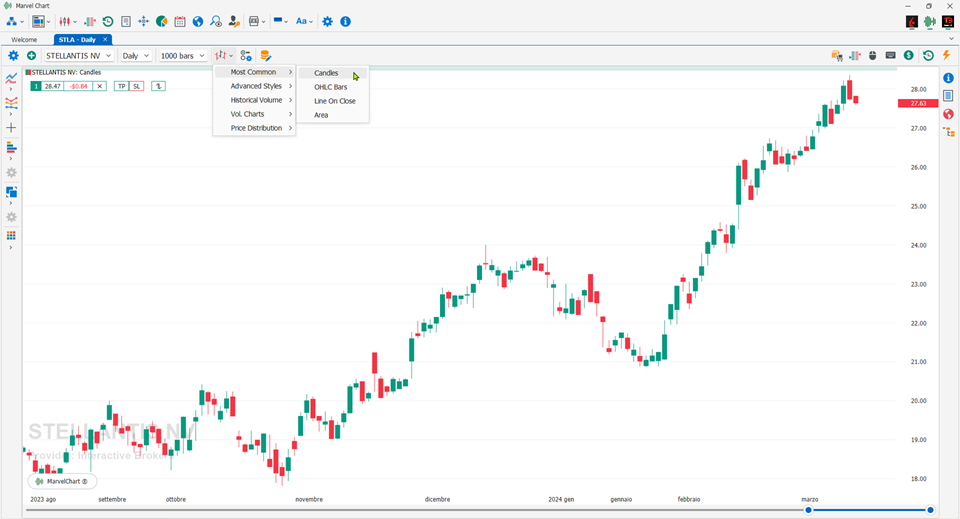Expand the colored grid tool chevron
The image size is (960, 519).
point(11,247)
